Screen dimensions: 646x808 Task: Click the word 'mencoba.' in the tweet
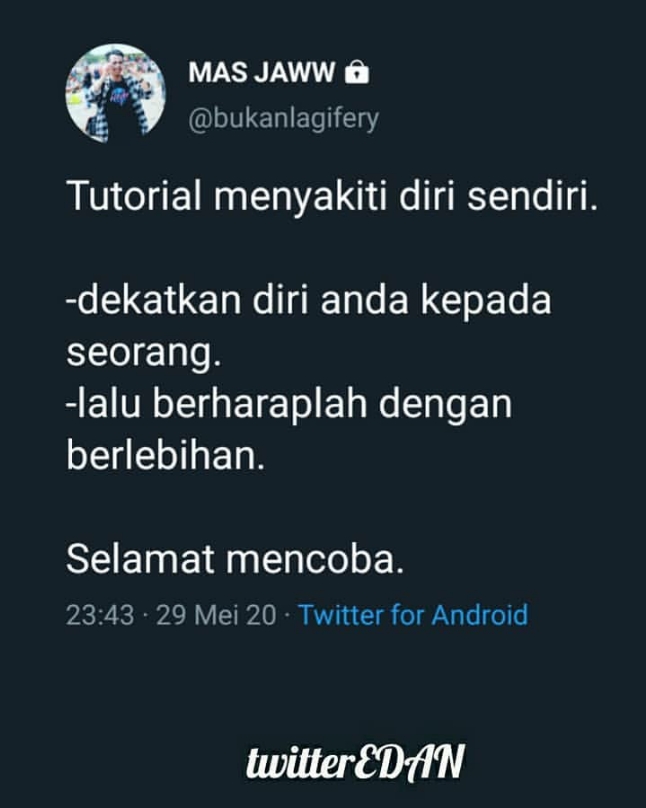tap(315, 560)
